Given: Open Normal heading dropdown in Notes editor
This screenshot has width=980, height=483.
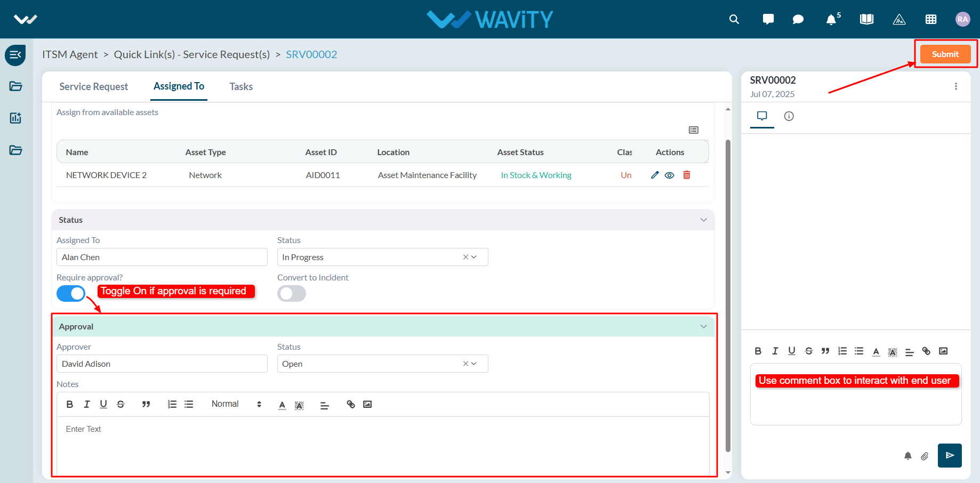Looking at the screenshot, I should [x=237, y=404].
